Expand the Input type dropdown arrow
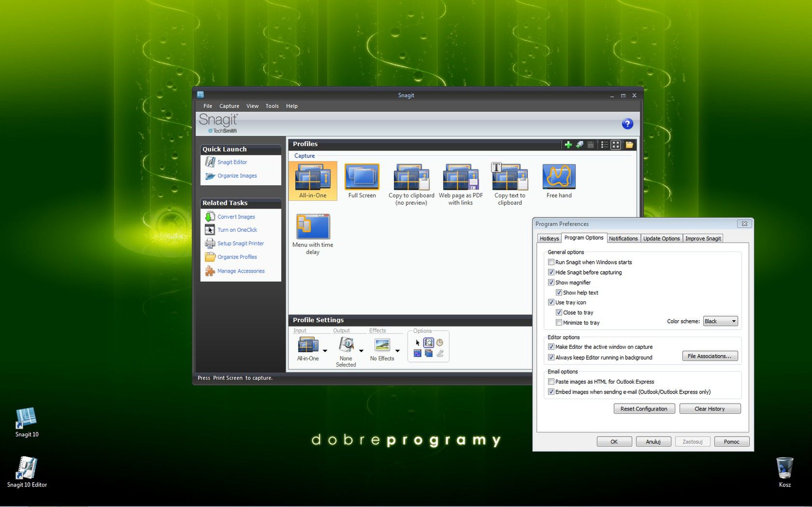812x507 pixels. pyautogui.click(x=325, y=351)
